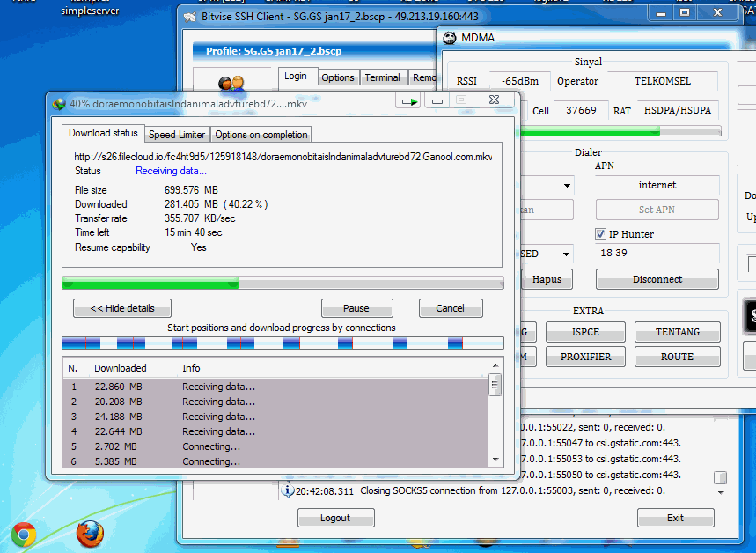Click the APN field containing internet
The image size is (756, 553).
[x=657, y=185]
